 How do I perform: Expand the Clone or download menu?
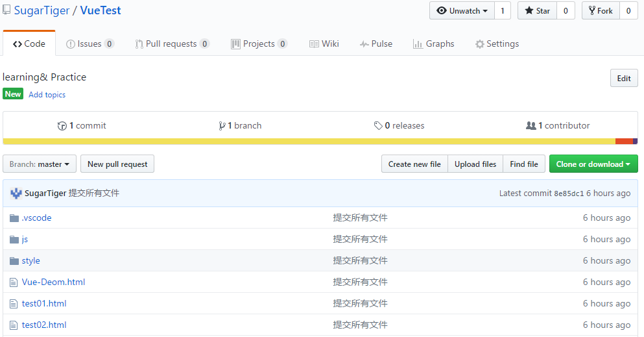[x=593, y=164]
